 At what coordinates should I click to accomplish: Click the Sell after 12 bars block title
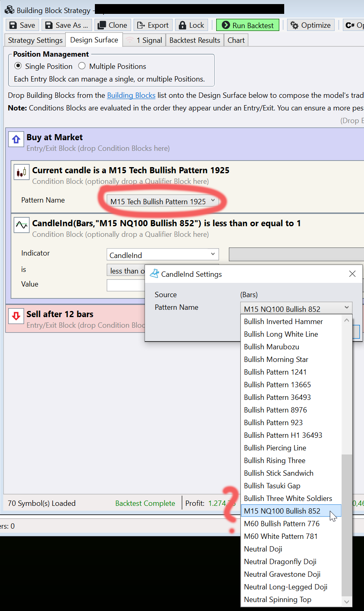tap(60, 314)
